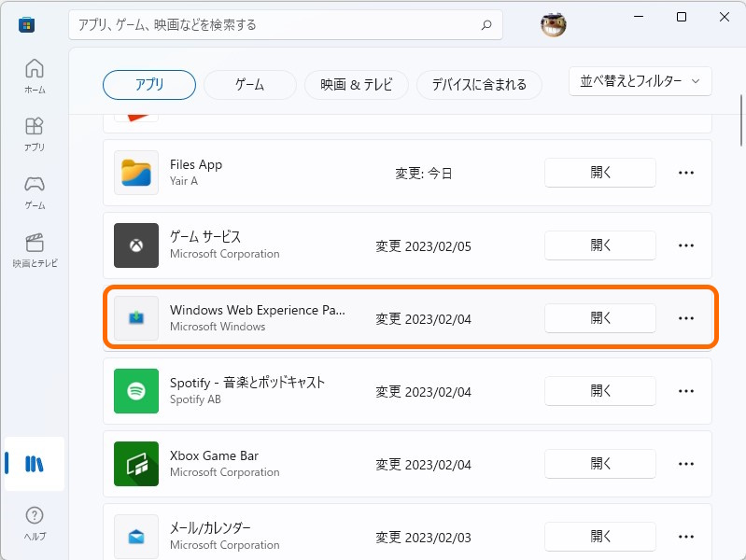Image resolution: width=746 pixels, height=560 pixels.
Task: Click the Spotify app icon
Action: pyautogui.click(x=136, y=391)
